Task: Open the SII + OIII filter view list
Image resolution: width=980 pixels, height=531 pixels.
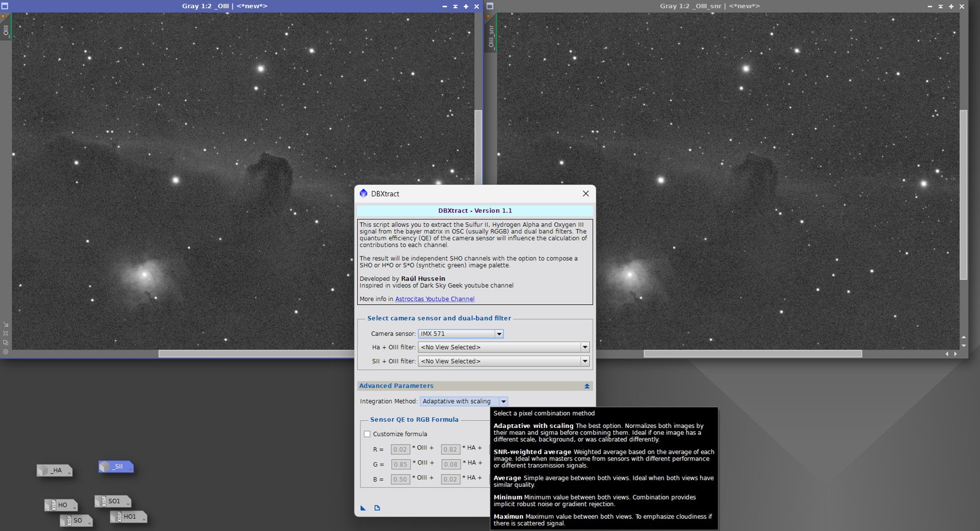Action: (x=504, y=361)
